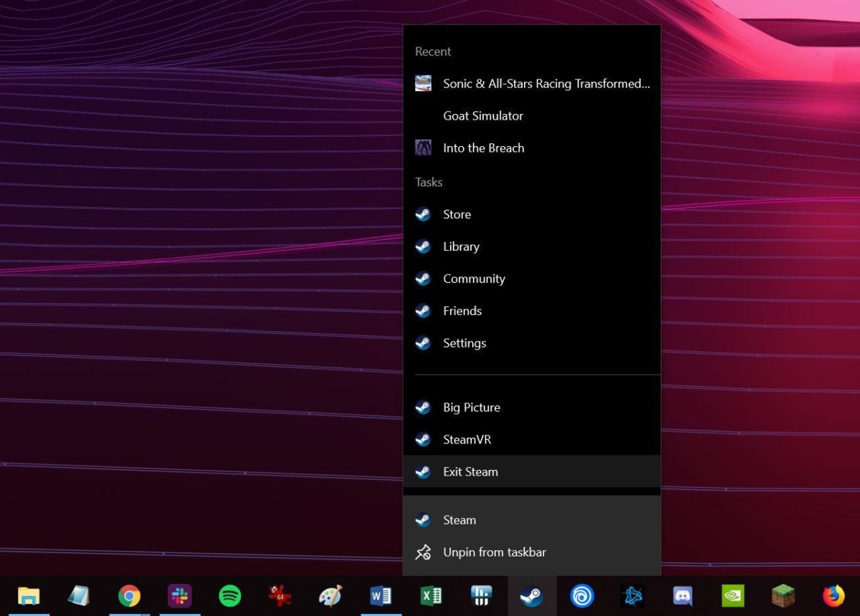Click the pin icon next to Unpin from taskbar
This screenshot has height=616, width=860.
tap(423, 552)
